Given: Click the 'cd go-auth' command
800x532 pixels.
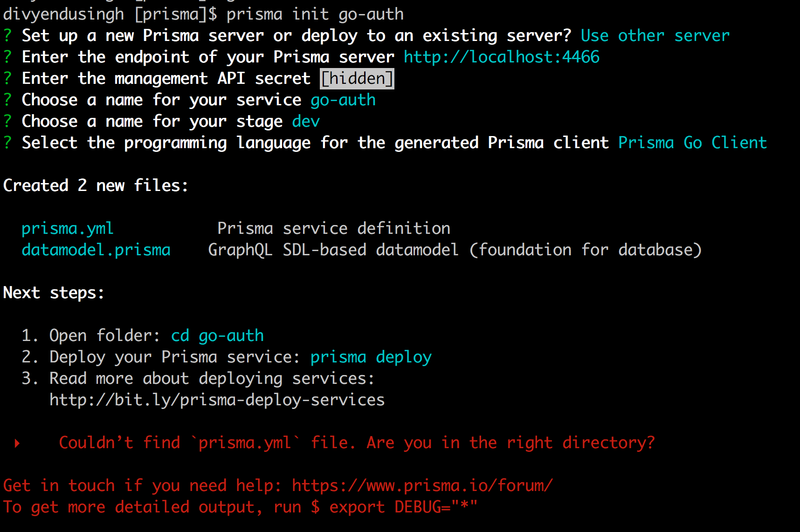Looking at the screenshot, I should pyautogui.click(x=217, y=335).
